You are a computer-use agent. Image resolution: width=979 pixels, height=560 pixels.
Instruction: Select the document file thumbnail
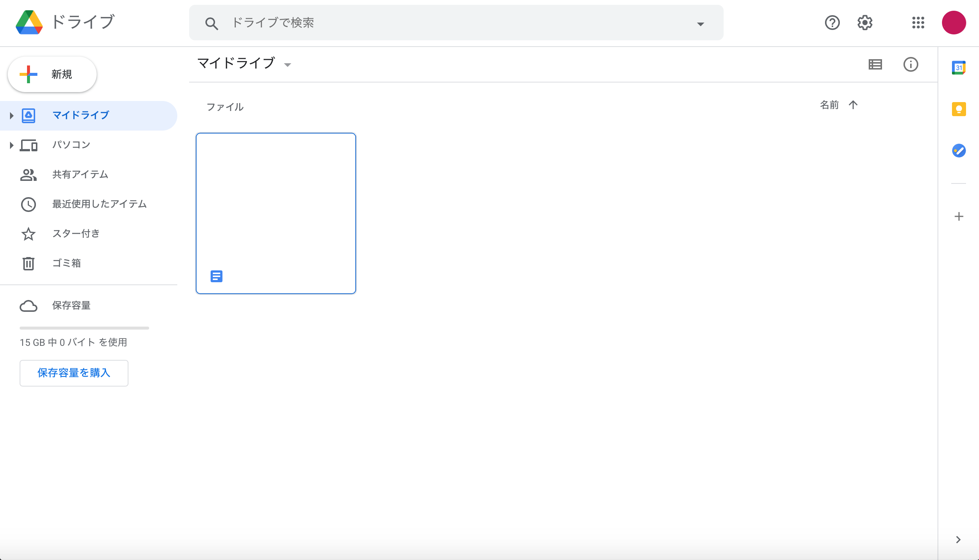pyautogui.click(x=276, y=213)
